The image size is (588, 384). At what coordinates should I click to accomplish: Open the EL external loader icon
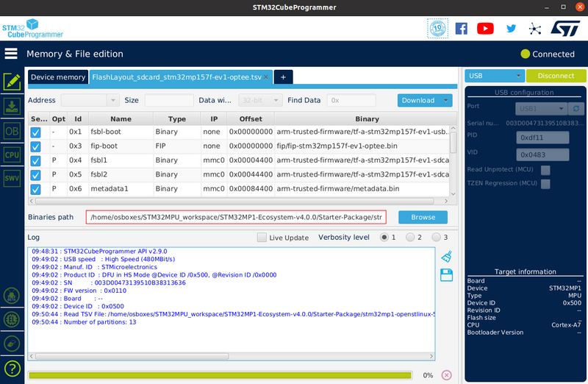click(x=12, y=319)
